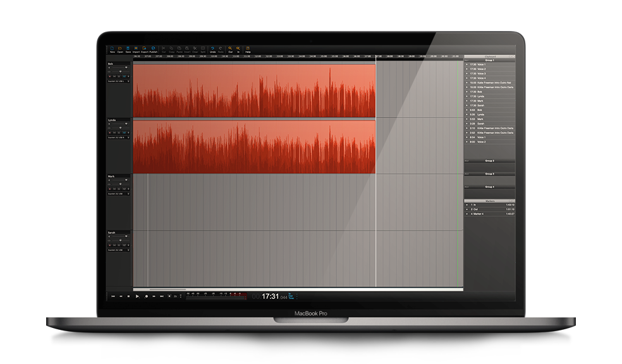This screenshot has width=622, height=364.
Task: Select clipboard item '8:54 Voice 1'
Action: (x=489, y=137)
